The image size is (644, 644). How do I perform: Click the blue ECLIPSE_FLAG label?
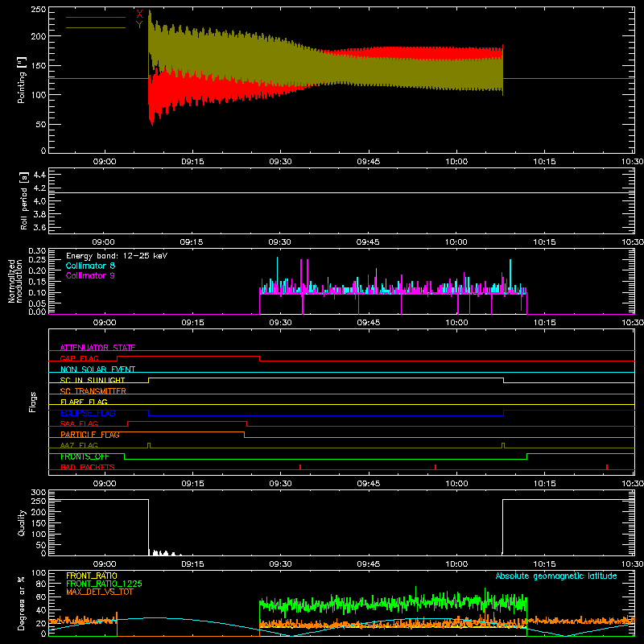tap(88, 413)
